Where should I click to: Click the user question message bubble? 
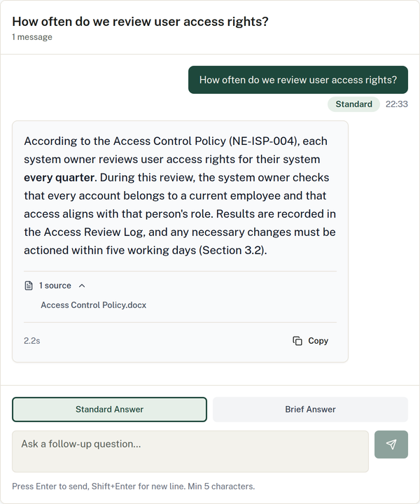pos(298,80)
